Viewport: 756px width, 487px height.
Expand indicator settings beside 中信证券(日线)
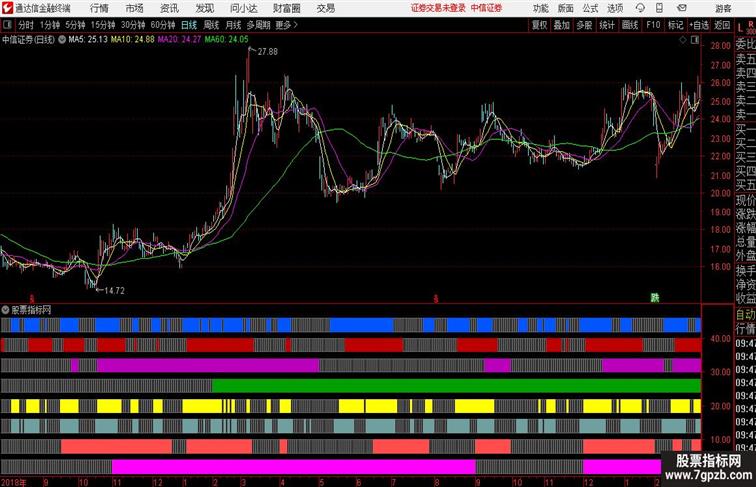[62, 40]
